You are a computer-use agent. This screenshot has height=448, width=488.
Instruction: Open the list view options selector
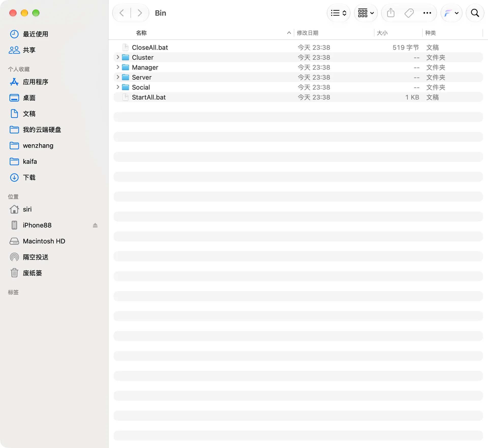tap(339, 13)
